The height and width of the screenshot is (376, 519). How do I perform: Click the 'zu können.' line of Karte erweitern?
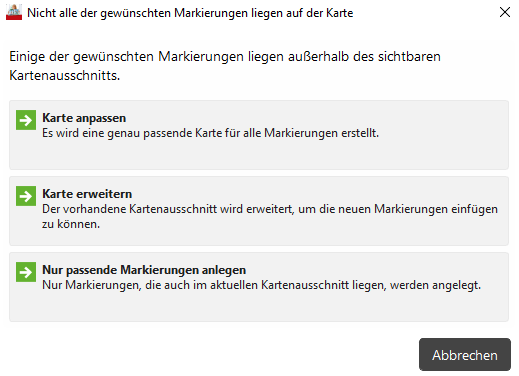tap(71, 224)
